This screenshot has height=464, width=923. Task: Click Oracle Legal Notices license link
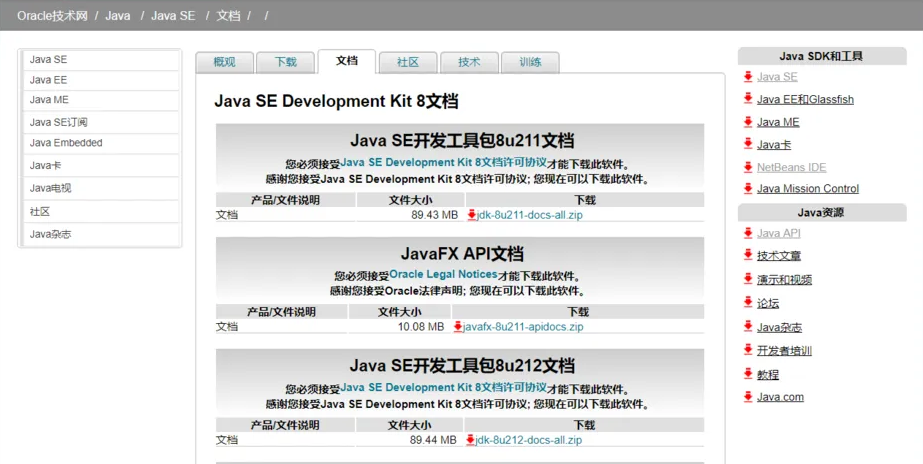click(x=443, y=274)
